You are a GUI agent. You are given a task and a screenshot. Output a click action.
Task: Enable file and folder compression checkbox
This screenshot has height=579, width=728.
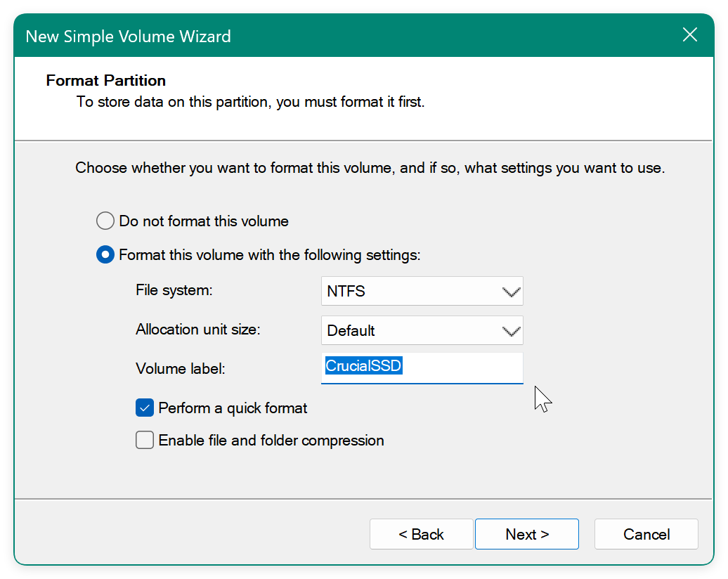pyautogui.click(x=145, y=441)
